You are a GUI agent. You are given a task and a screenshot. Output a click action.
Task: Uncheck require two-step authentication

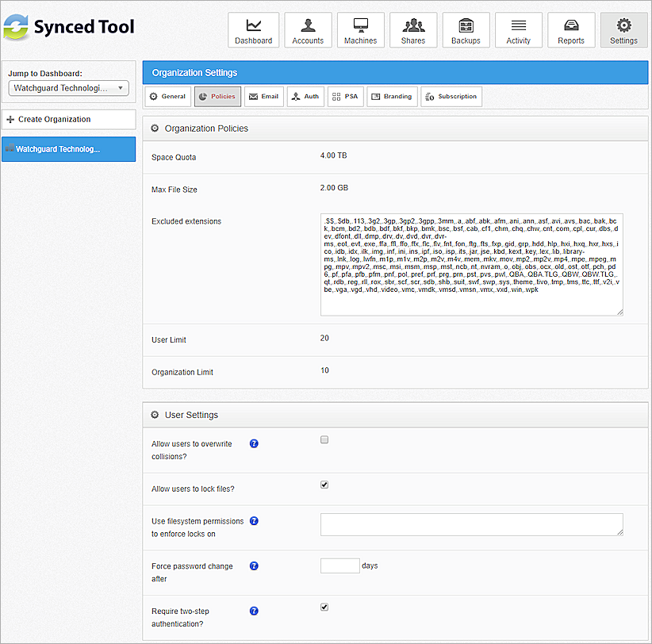324,607
